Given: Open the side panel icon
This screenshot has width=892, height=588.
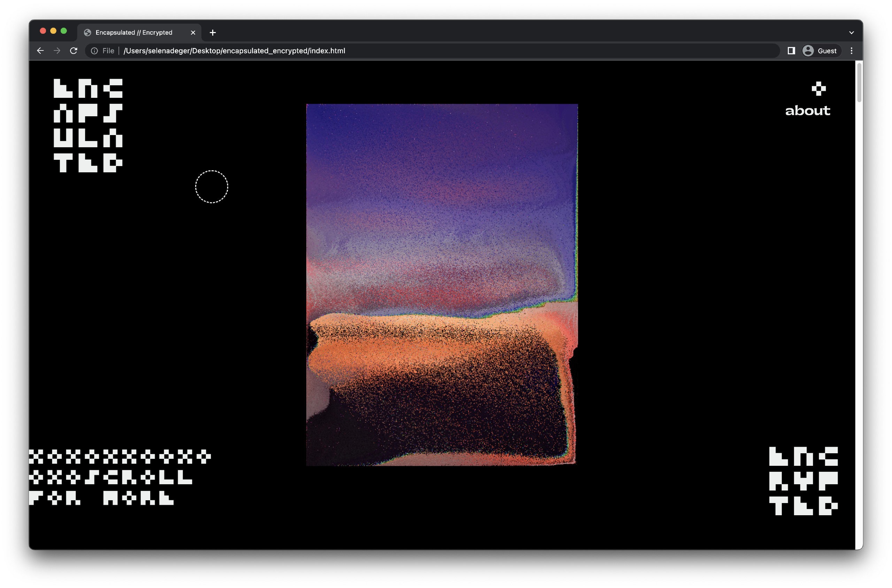Looking at the screenshot, I should (x=791, y=50).
